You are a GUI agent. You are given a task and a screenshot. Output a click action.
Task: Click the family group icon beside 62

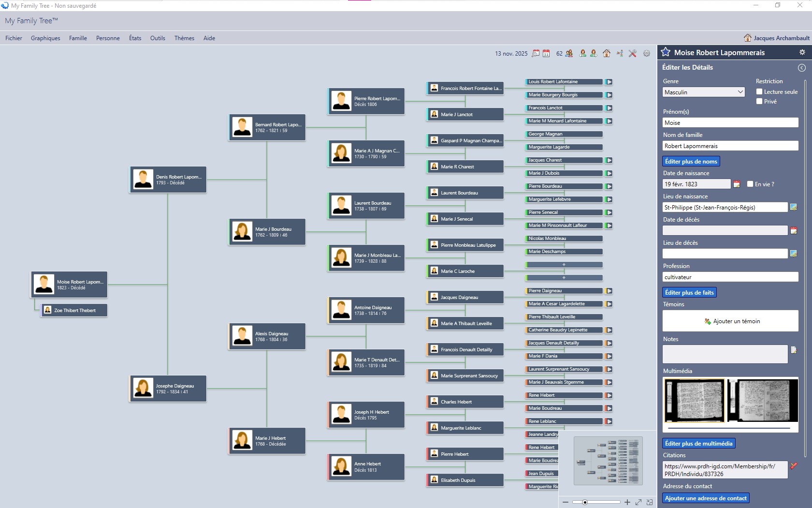click(x=569, y=53)
